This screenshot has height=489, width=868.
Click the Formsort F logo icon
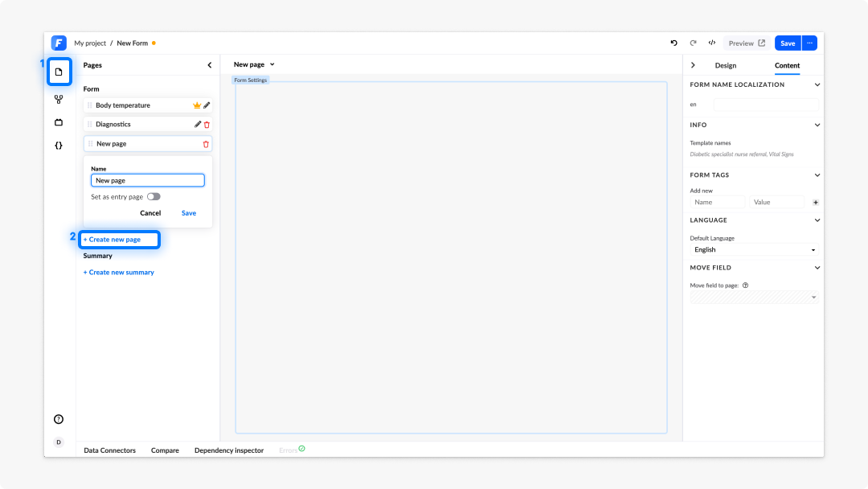(x=59, y=43)
